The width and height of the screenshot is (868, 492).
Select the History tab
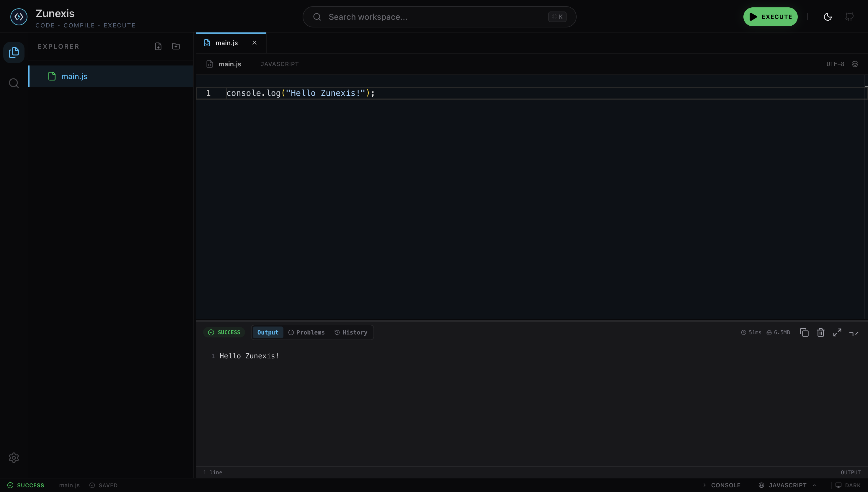click(351, 332)
